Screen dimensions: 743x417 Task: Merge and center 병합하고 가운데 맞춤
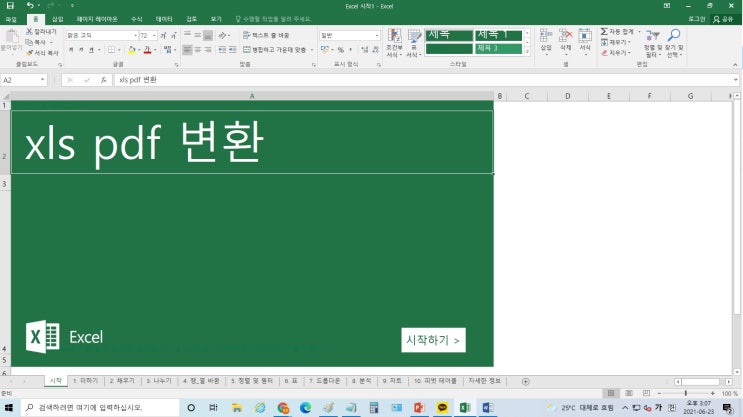click(275, 49)
